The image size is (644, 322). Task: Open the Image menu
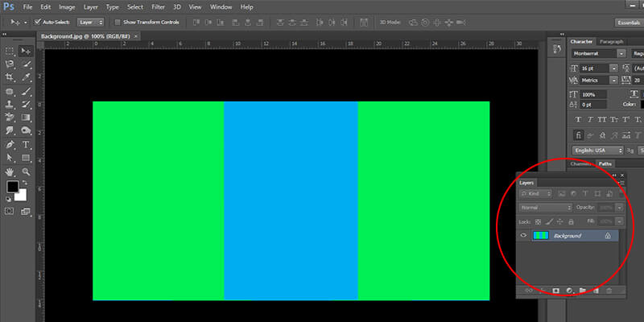click(x=67, y=7)
